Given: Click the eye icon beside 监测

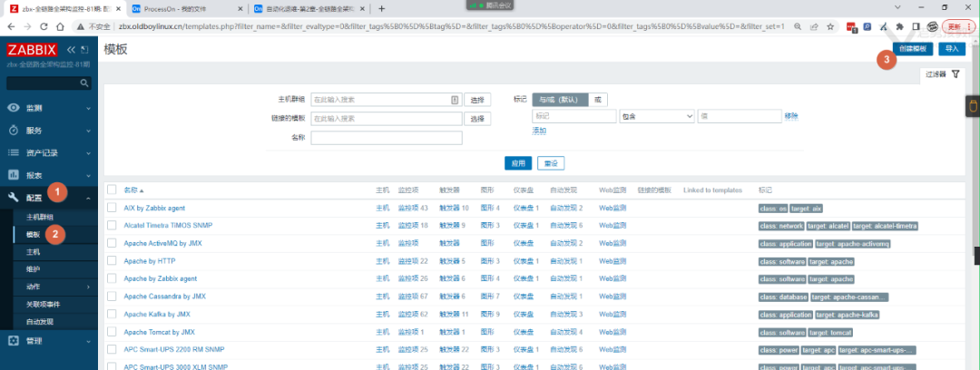Looking at the screenshot, I should (x=14, y=108).
